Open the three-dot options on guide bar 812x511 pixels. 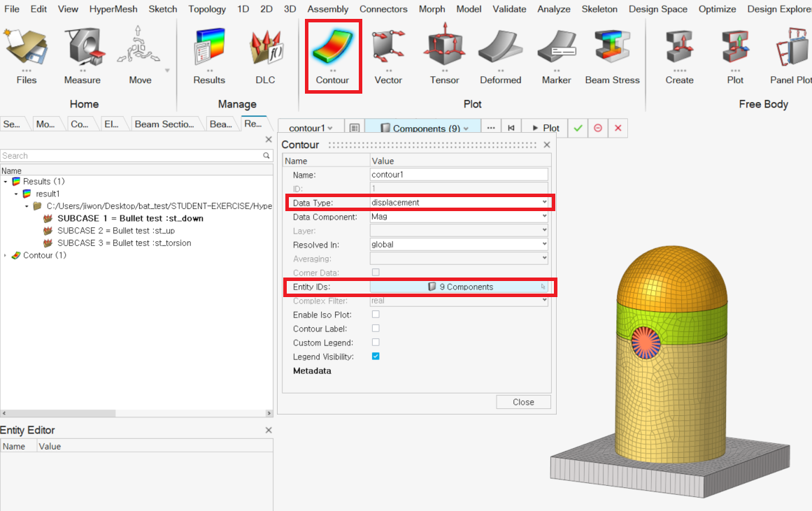[491, 128]
